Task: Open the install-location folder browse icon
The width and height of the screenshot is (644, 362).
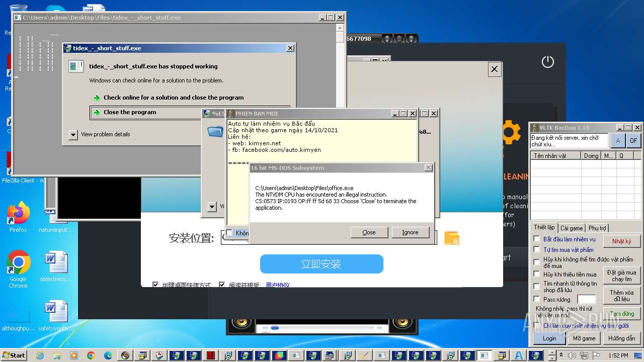Action: 452,238
